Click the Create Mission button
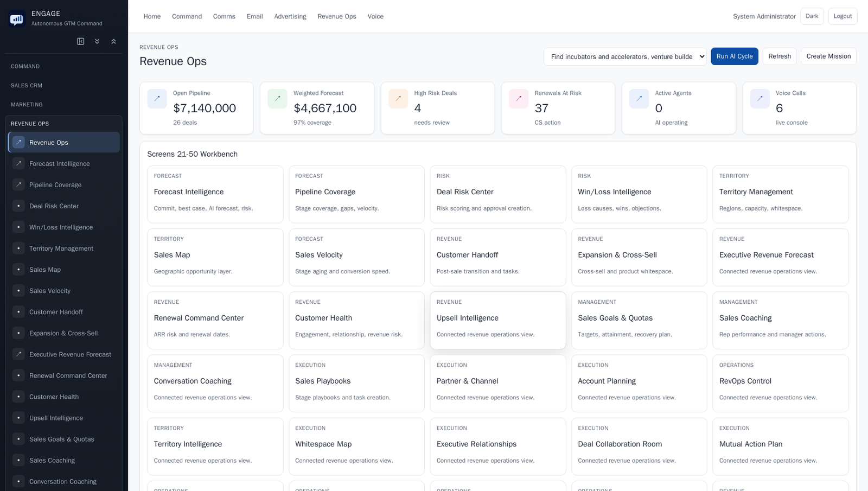The image size is (868, 491). (828, 56)
